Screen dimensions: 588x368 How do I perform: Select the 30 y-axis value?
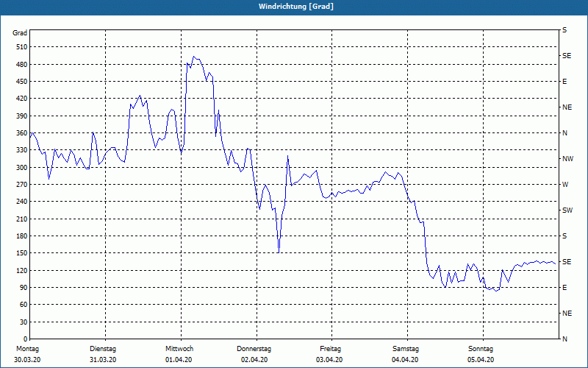[x=24, y=322]
